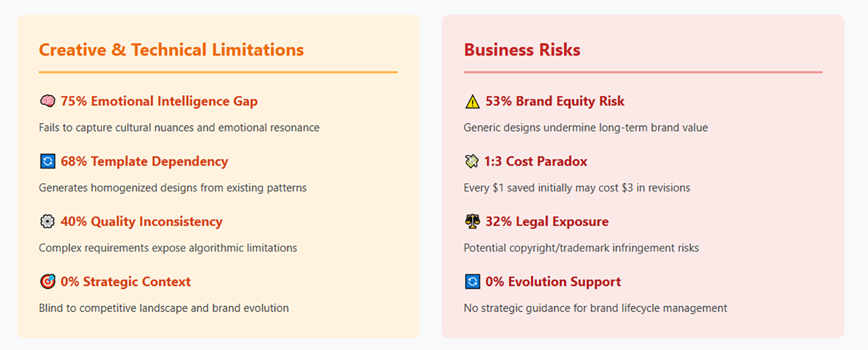Click the 0% Evolution Support title

click(553, 282)
